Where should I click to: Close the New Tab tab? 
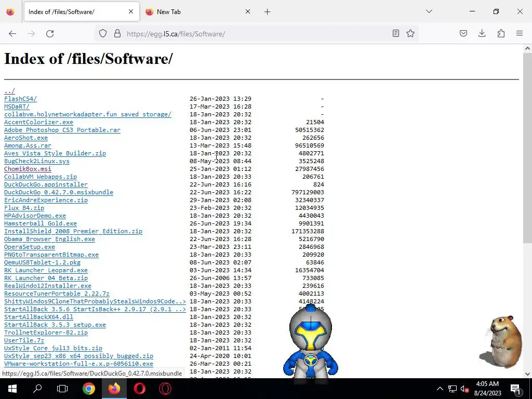coord(248,11)
